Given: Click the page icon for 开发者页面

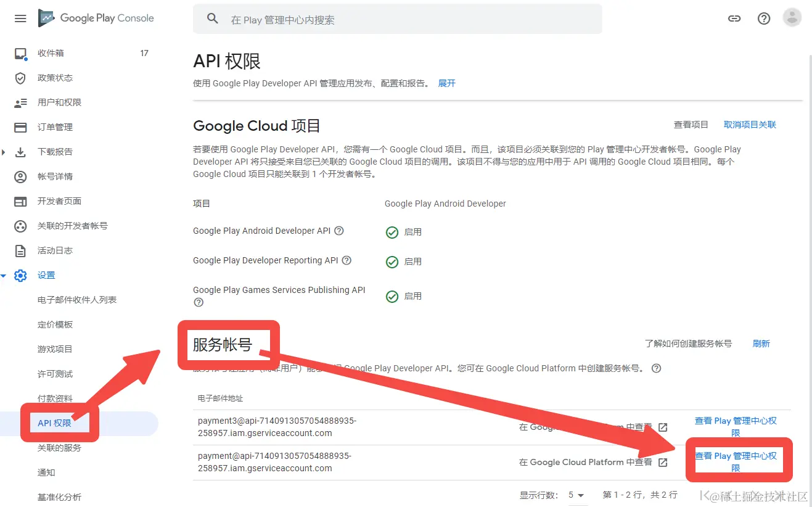Looking at the screenshot, I should 20,201.
